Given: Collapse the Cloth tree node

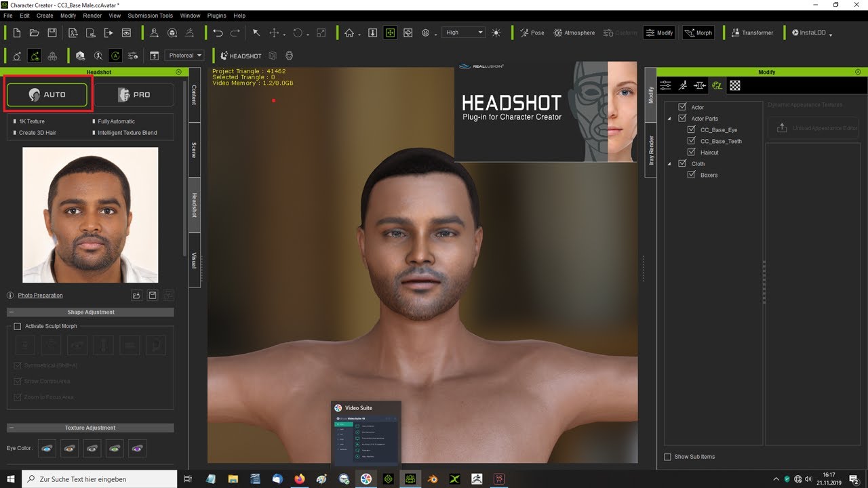Looking at the screenshot, I should [x=670, y=163].
